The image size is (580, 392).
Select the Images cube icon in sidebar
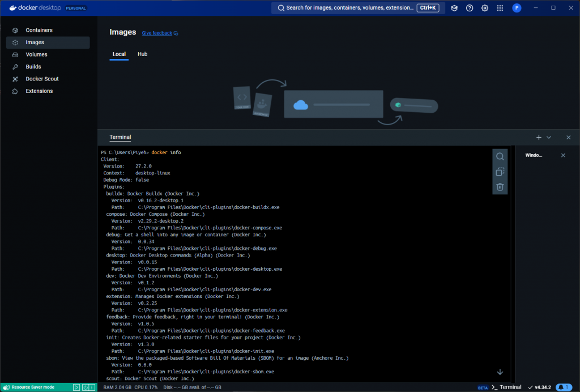click(x=15, y=42)
